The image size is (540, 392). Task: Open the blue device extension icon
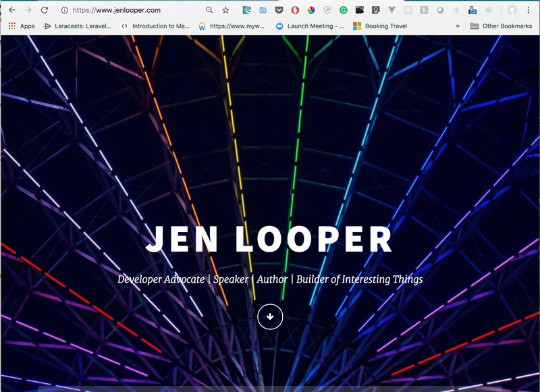473,10
